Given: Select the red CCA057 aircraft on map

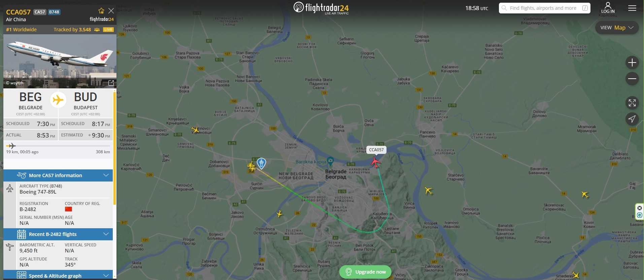Looking at the screenshot, I should tap(375, 162).
